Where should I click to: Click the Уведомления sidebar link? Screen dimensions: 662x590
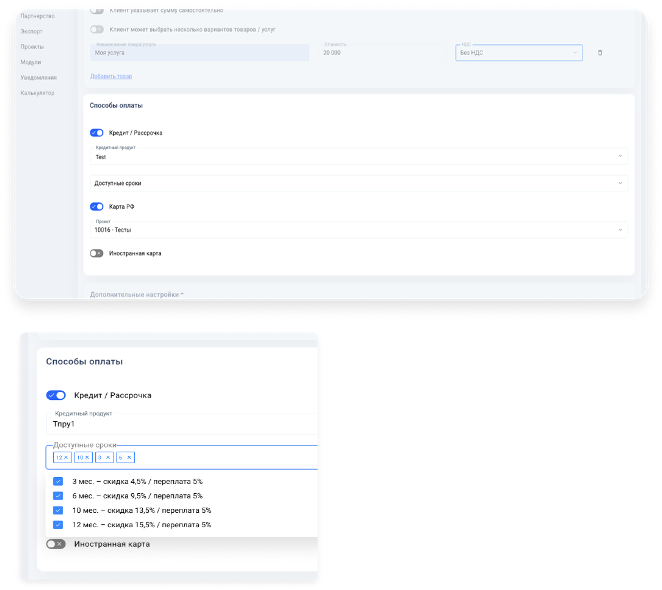pos(38,77)
